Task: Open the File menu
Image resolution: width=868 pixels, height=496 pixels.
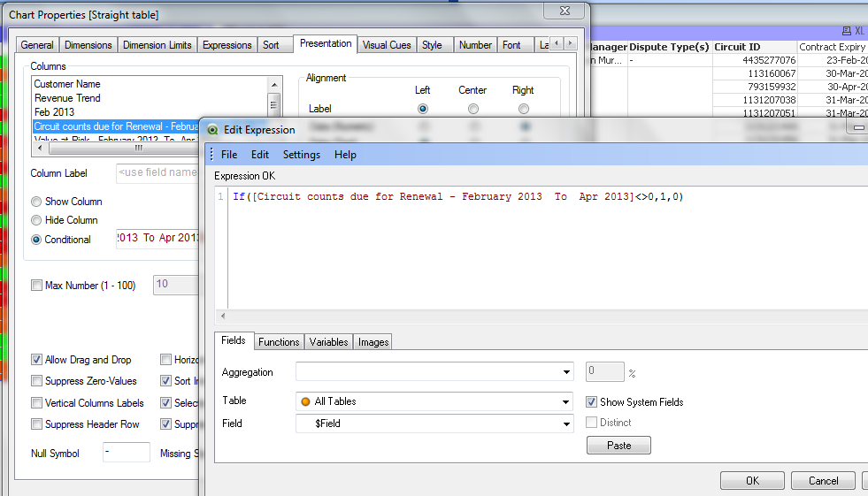Action: point(228,155)
